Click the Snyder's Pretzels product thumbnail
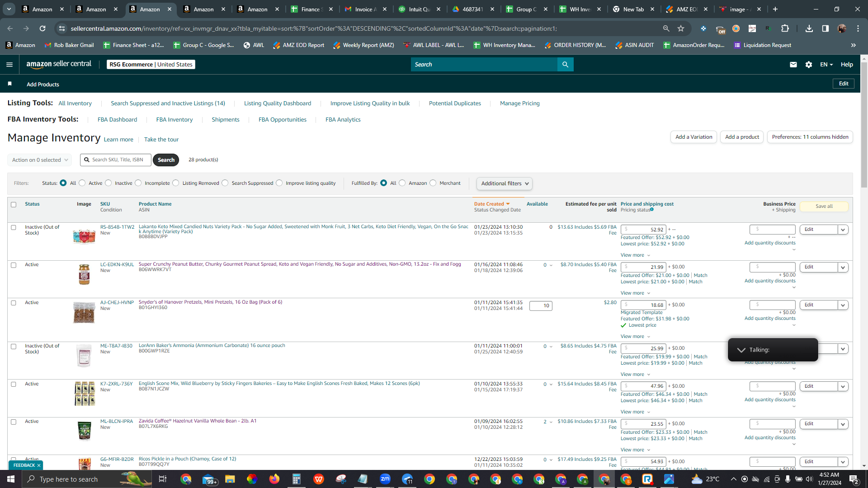The image size is (868, 488). (x=84, y=312)
